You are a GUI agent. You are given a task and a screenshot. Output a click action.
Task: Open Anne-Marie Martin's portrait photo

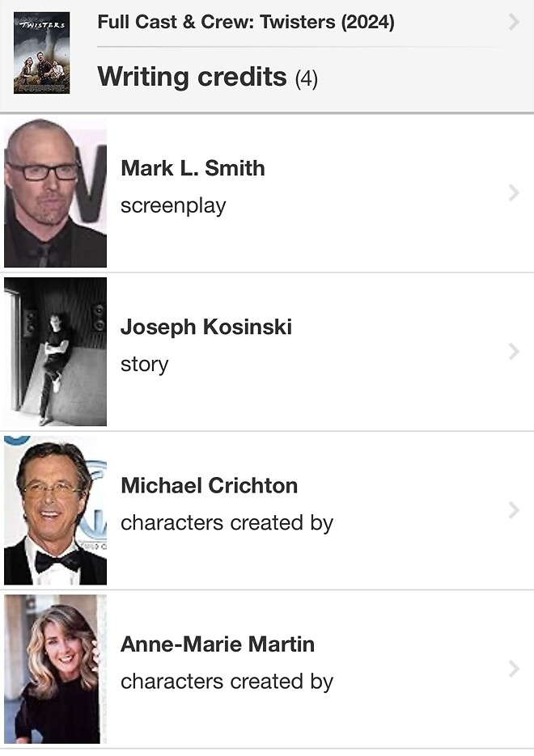55,669
